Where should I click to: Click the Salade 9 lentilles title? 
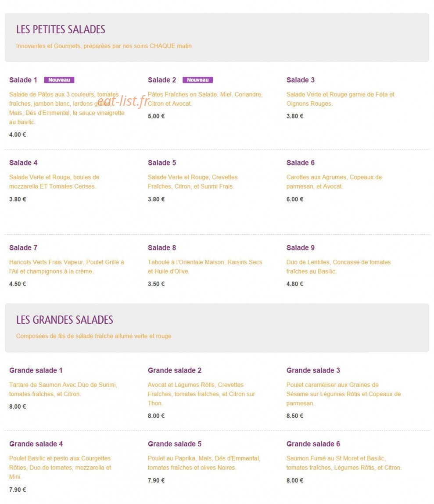tap(300, 248)
